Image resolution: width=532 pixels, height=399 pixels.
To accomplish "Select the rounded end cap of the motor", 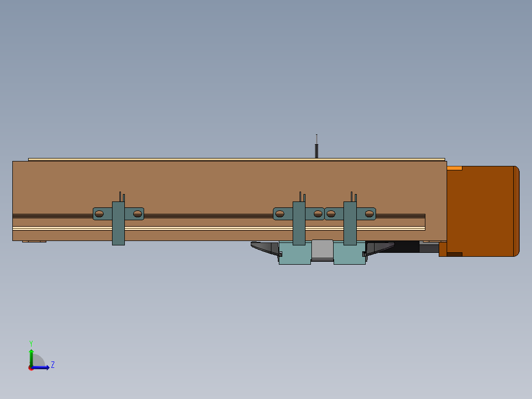I will coord(517,211).
